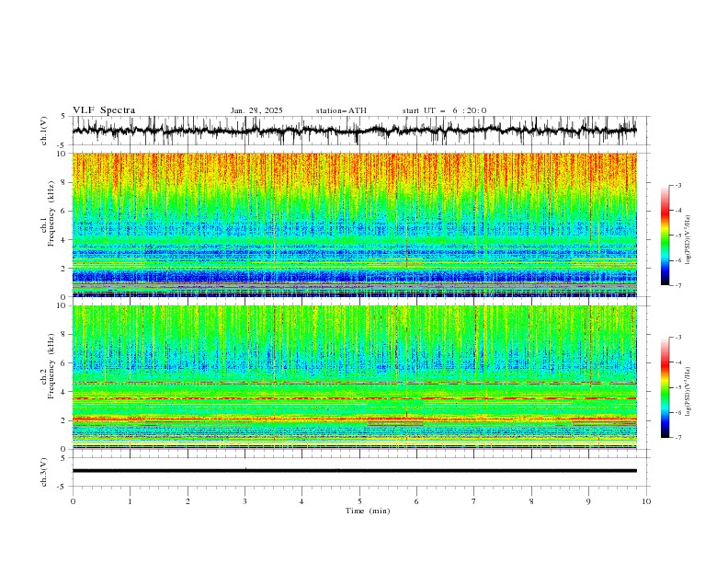
Task: Click the time axis tick label "5"
Action: (x=359, y=501)
